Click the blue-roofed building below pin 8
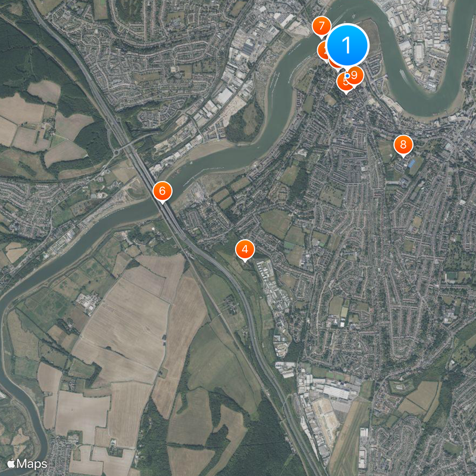The image size is (476, 476). tap(412, 163)
